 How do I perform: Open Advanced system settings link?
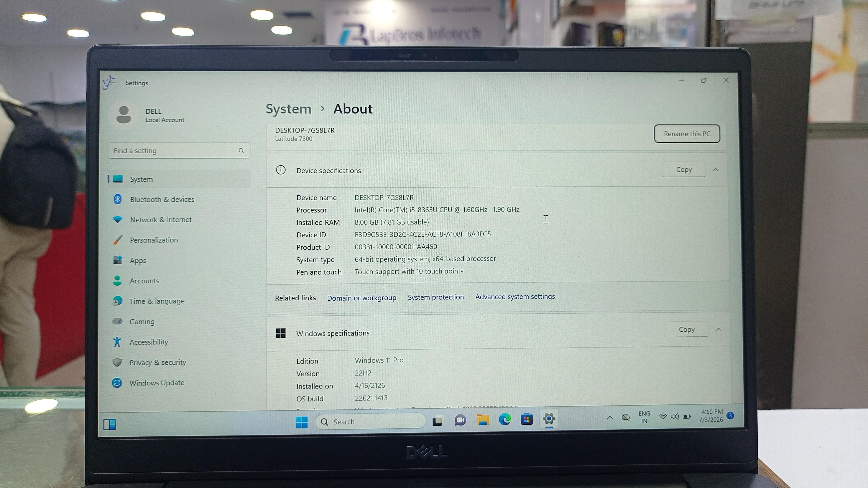tap(515, 296)
